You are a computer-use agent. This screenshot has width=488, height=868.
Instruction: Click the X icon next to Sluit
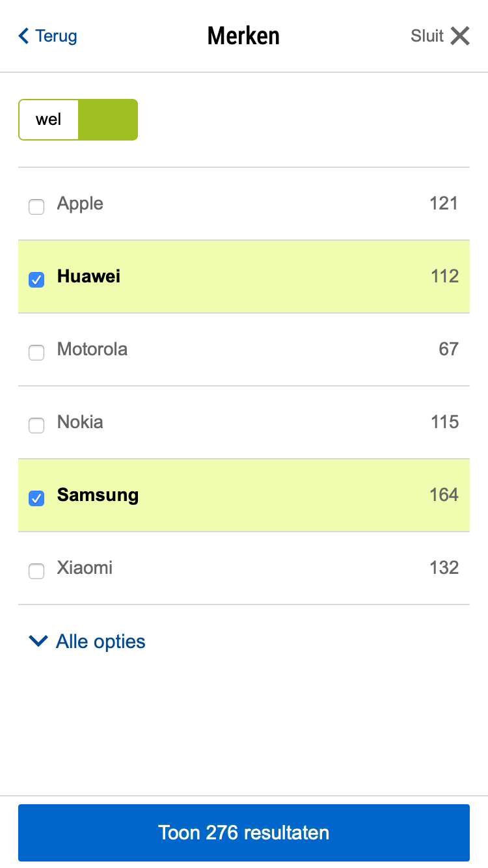460,36
